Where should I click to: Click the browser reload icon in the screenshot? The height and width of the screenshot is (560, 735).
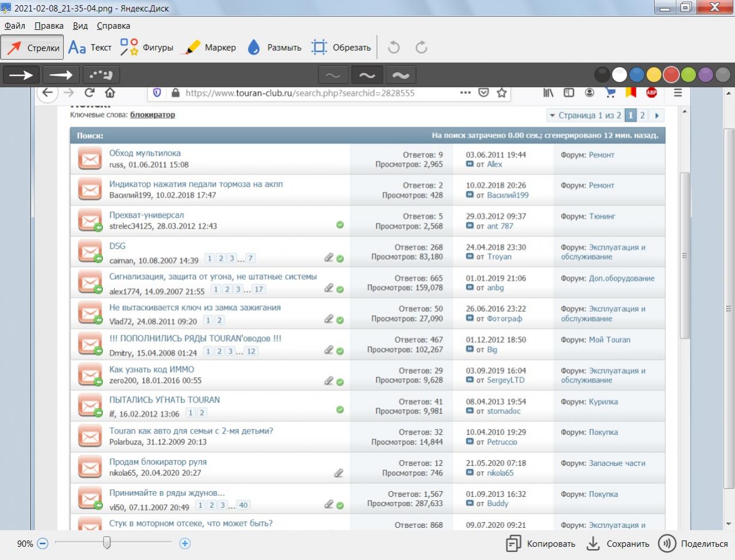coord(89,92)
